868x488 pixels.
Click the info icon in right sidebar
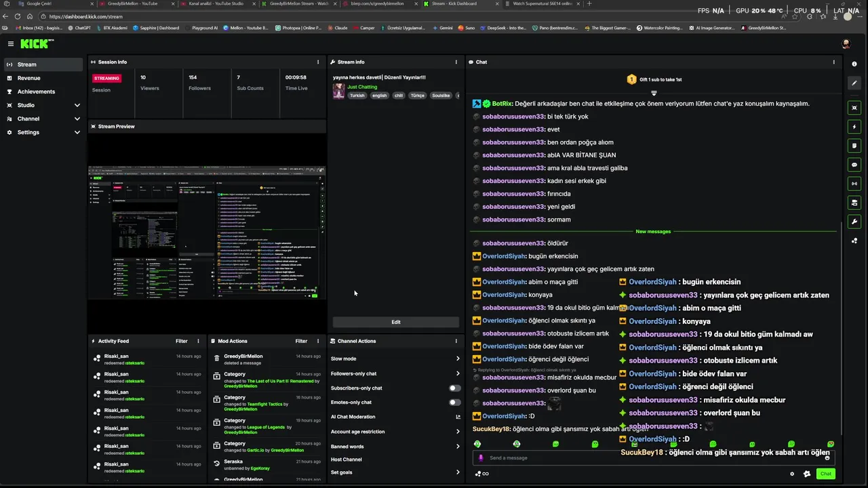tap(854, 64)
